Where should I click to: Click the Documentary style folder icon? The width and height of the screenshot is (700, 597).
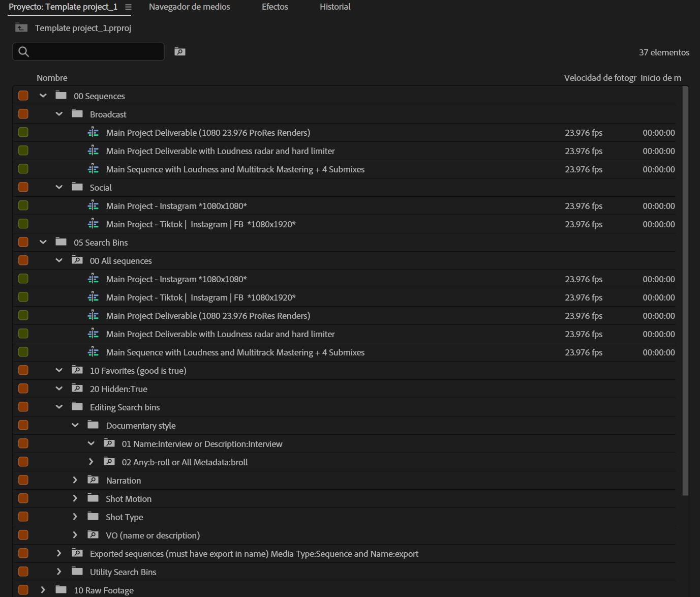(93, 425)
